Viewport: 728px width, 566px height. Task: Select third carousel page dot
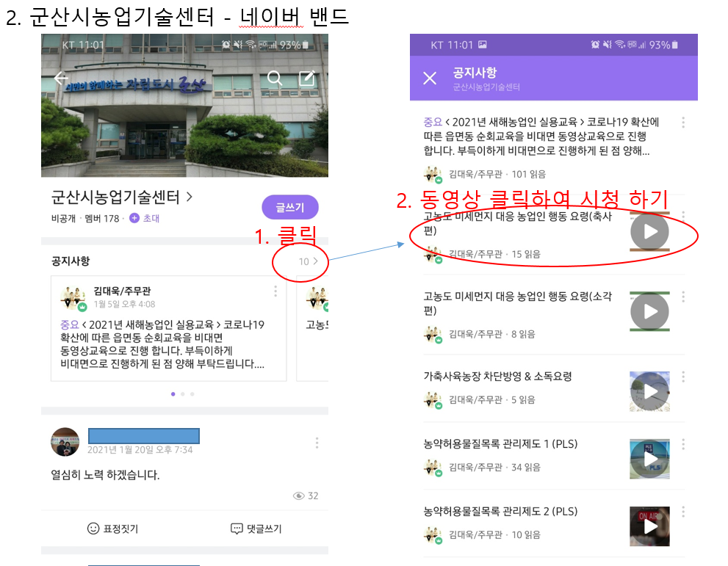click(192, 394)
